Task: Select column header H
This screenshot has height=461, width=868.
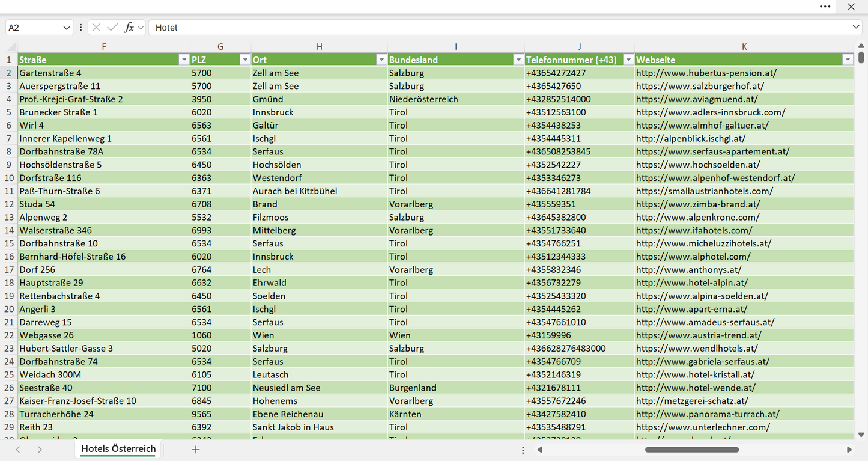Action: coord(320,47)
